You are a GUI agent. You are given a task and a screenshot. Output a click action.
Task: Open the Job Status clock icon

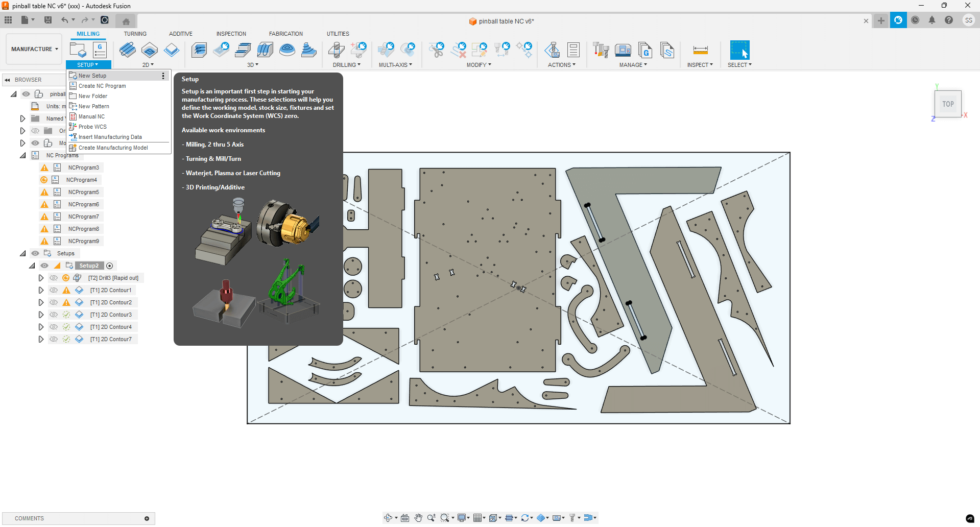[x=915, y=20]
